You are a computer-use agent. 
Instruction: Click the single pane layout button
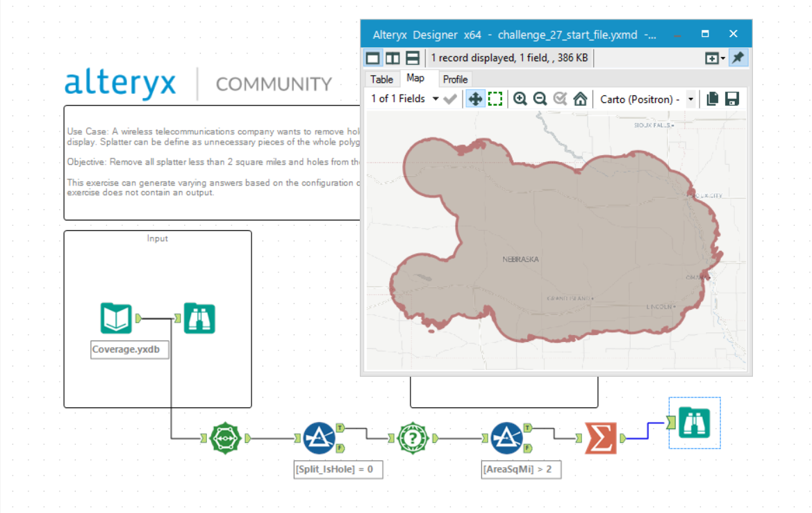373,58
